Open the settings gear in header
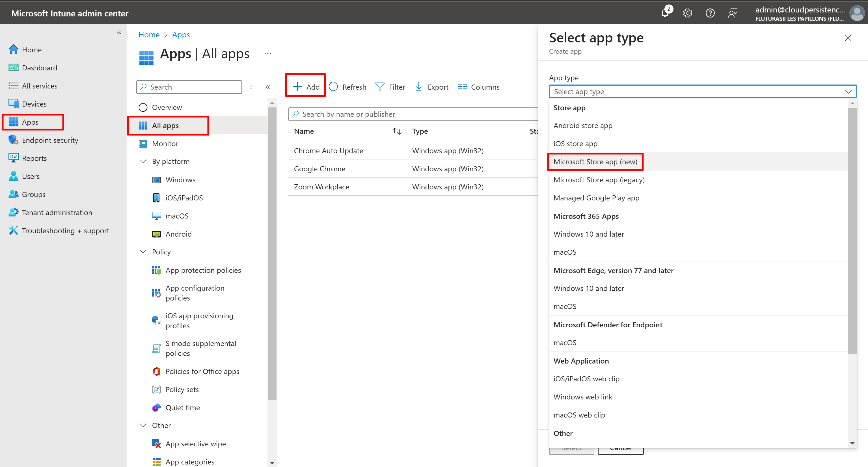Screen dimensions: 868x467 687,13
